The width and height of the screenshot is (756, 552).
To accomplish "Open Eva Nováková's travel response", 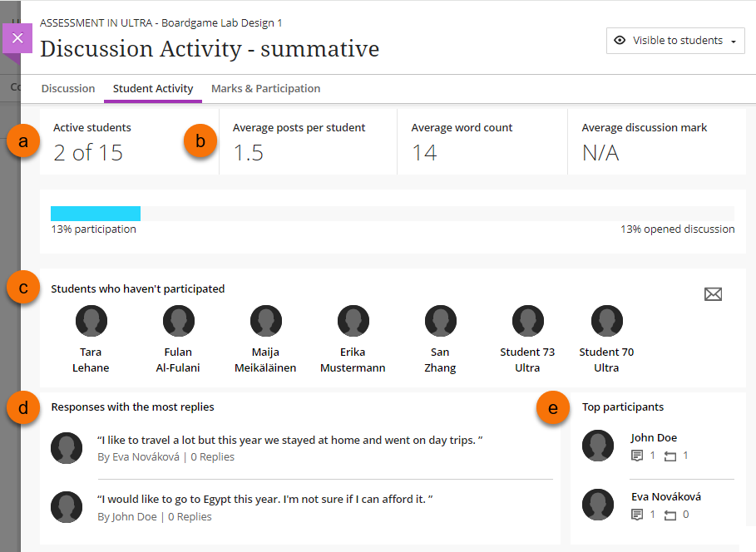I will tap(289, 439).
